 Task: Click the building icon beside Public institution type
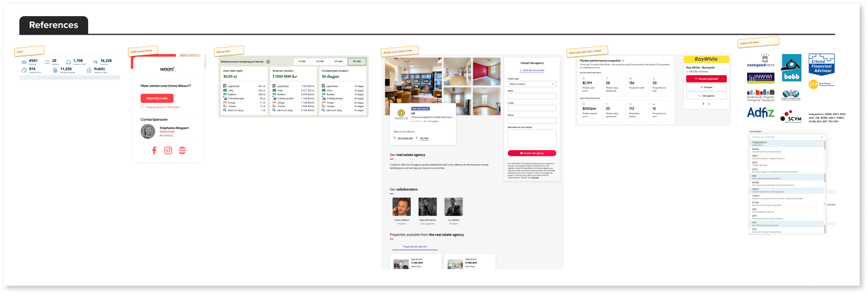pos(89,70)
